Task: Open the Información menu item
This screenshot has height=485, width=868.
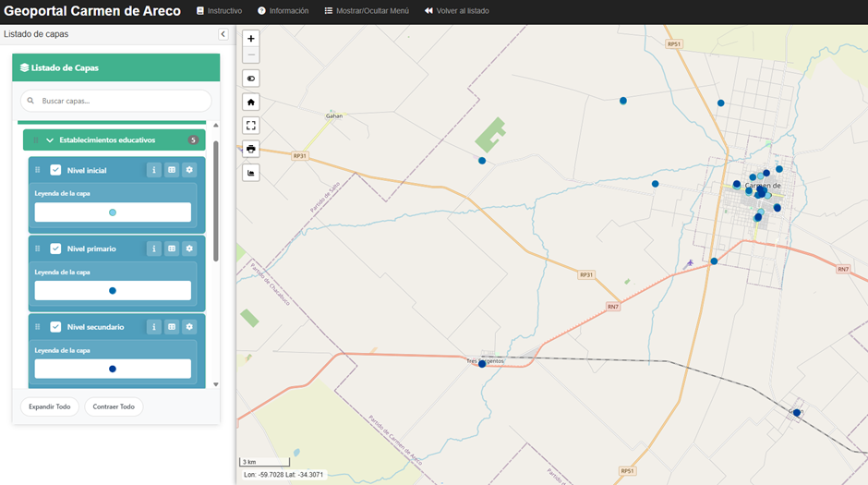Action: coord(283,11)
